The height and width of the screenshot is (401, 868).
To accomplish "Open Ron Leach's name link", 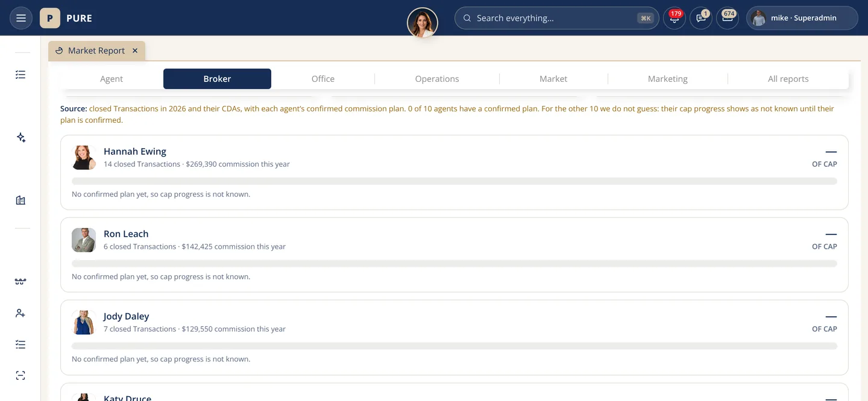I will [126, 234].
